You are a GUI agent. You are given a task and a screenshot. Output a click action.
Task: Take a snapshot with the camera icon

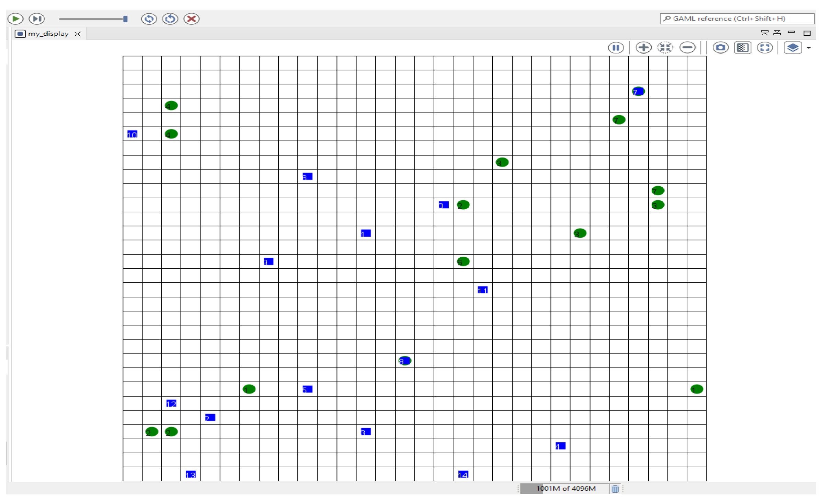tap(720, 48)
